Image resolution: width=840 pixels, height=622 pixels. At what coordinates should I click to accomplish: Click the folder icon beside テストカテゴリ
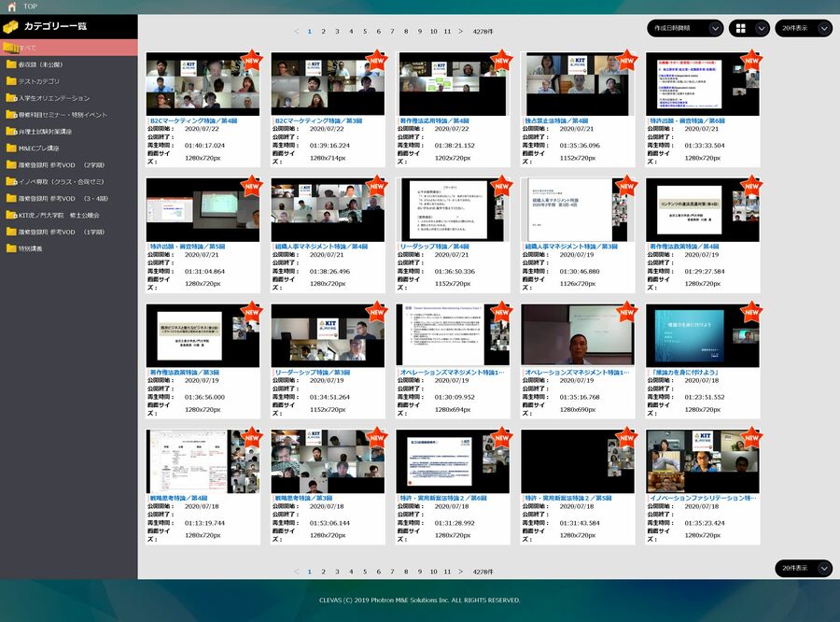(11, 81)
